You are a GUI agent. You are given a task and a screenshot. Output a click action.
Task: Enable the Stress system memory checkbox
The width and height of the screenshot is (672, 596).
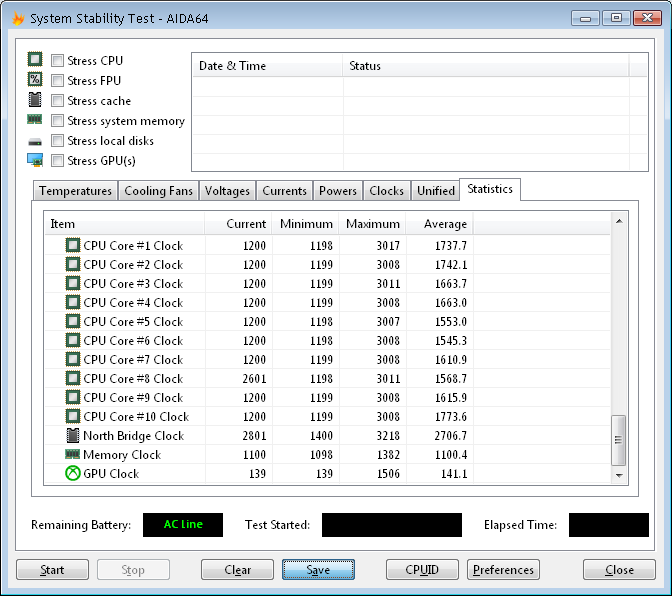click(x=57, y=121)
